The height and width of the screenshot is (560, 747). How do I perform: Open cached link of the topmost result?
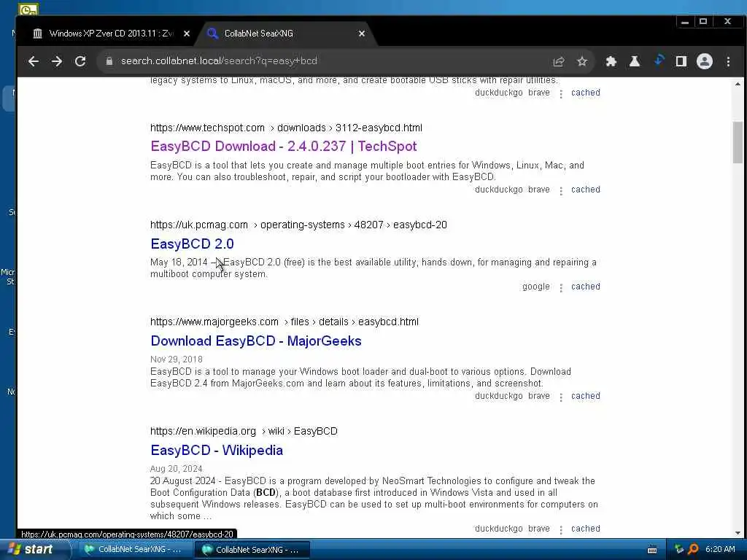click(586, 93)
